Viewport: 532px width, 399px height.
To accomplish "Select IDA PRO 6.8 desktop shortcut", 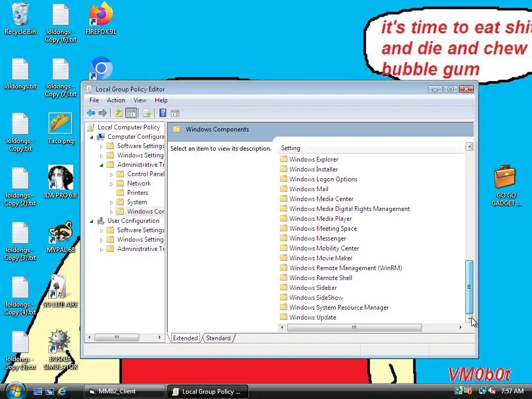I will point(60,182).
